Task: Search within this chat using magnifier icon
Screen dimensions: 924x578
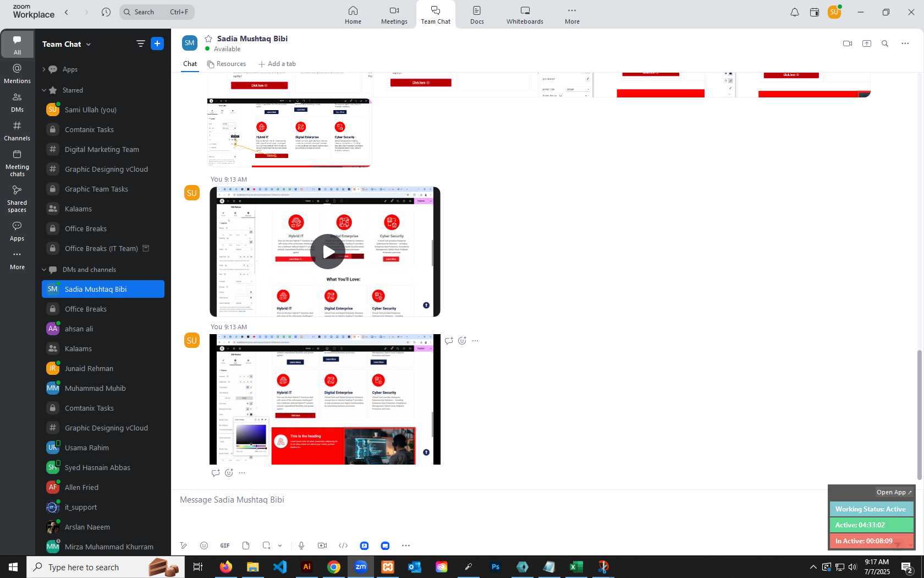Action: click(885, 43)
